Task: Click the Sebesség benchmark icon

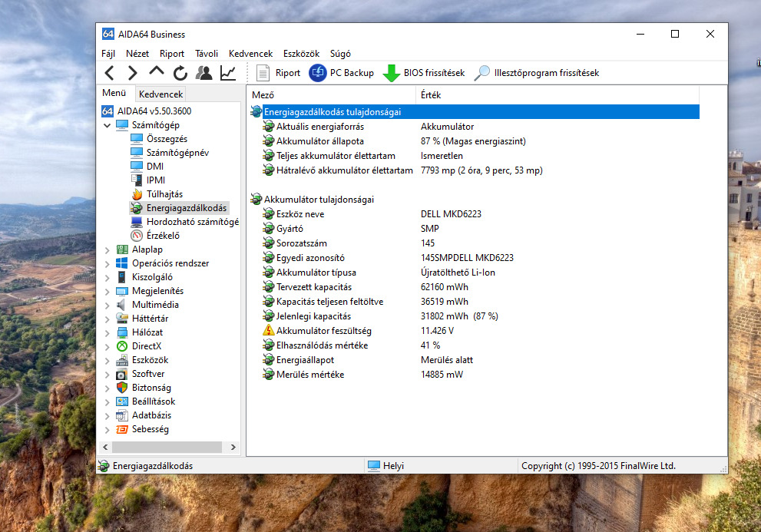Action: tap(122, 429)
